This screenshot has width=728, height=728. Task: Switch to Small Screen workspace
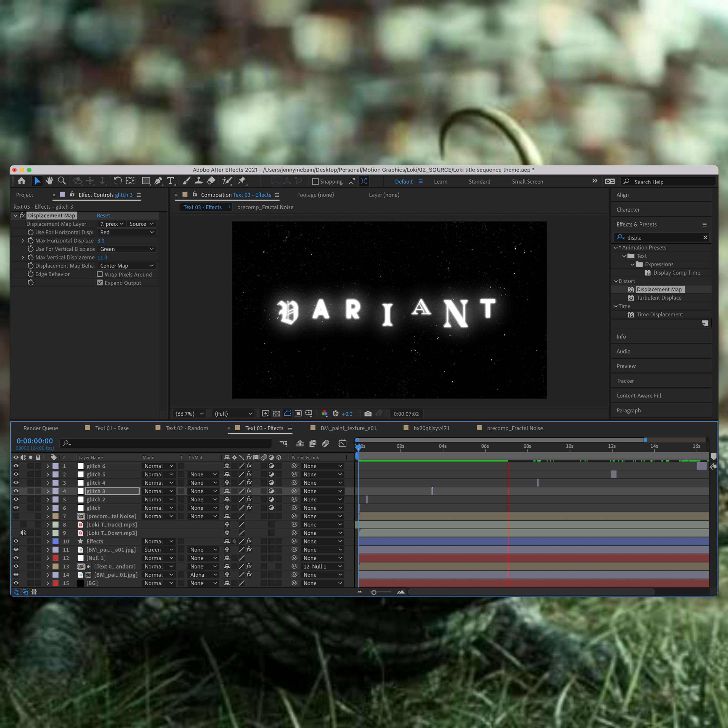coord(527,182)
